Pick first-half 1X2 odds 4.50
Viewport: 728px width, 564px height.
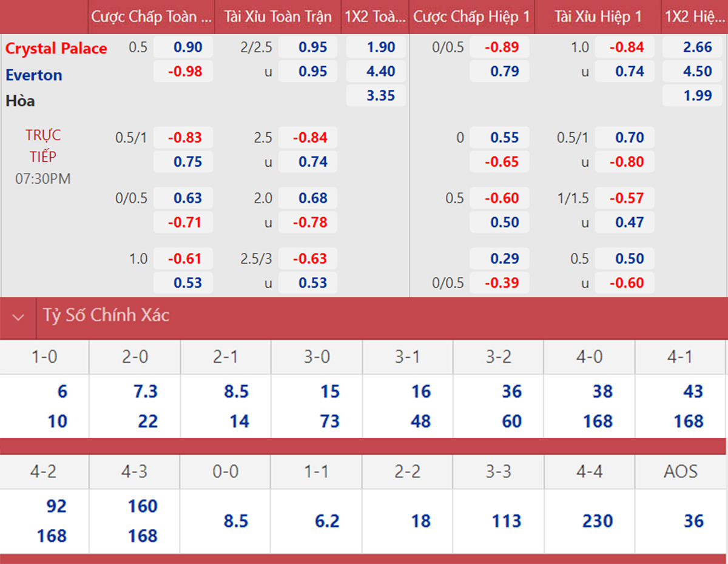pos(693,72)
